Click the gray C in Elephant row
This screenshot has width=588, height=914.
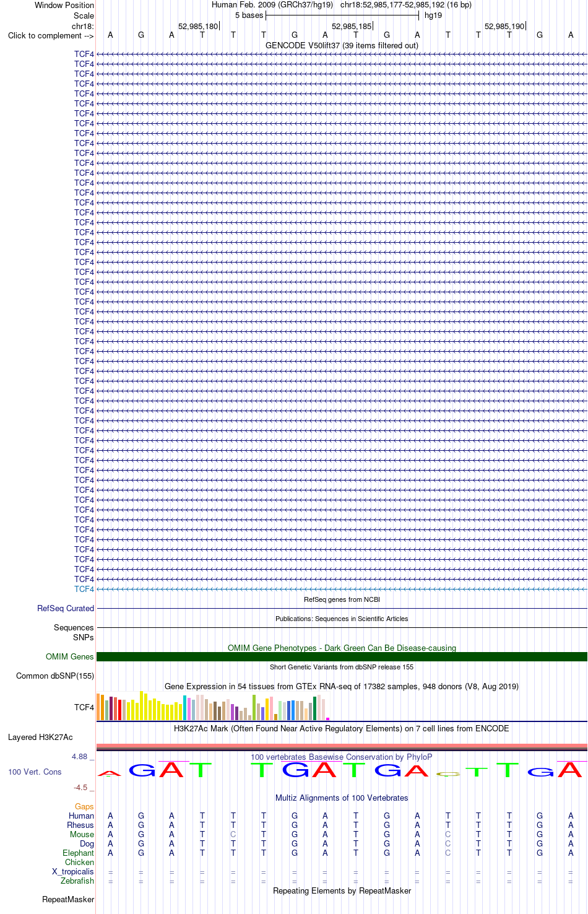point(448,853)
